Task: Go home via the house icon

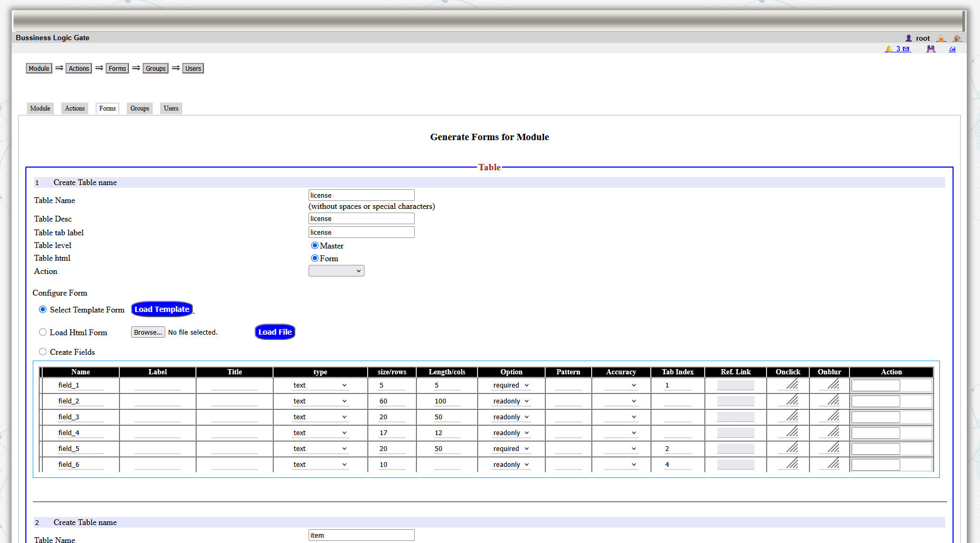Action: point(957,38)
